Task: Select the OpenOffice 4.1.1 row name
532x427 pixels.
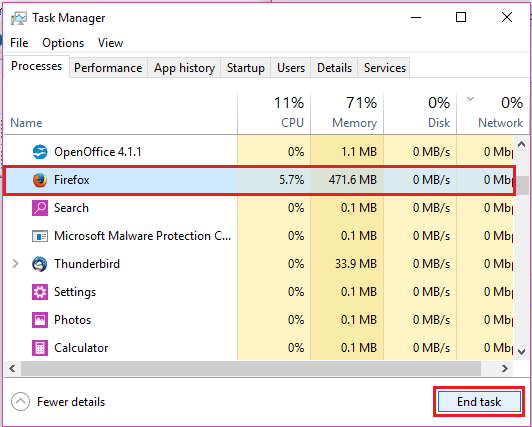Action: 98,152
